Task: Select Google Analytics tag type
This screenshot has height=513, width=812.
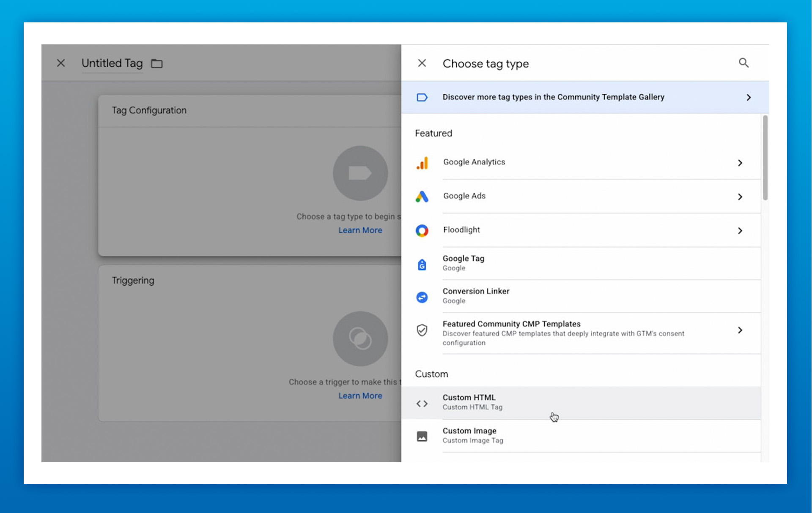Action: [x=581, y=163]
